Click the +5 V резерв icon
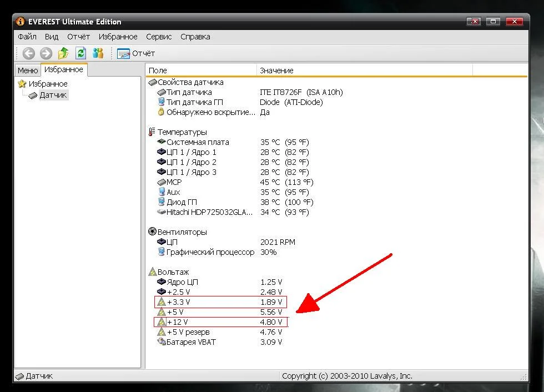 point(162,332)
